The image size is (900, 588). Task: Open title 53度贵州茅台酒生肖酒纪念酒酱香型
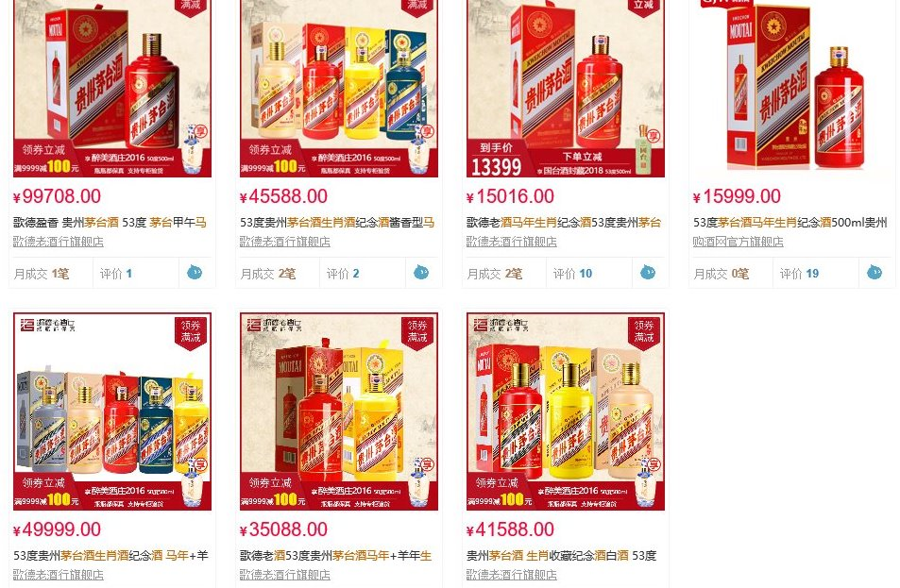pos(337,223)
